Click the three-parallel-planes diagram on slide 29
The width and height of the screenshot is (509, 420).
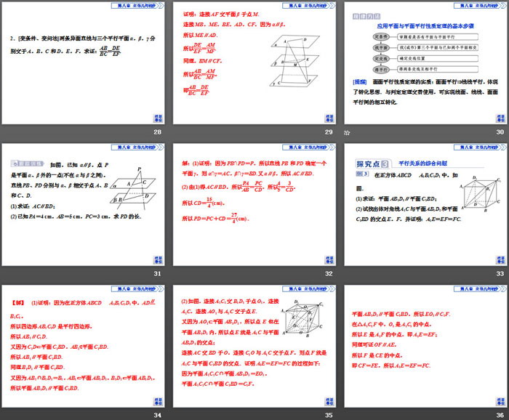point(294,62)
